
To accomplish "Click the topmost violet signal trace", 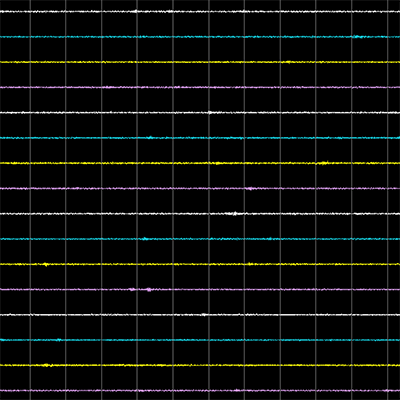I will 200,87.
